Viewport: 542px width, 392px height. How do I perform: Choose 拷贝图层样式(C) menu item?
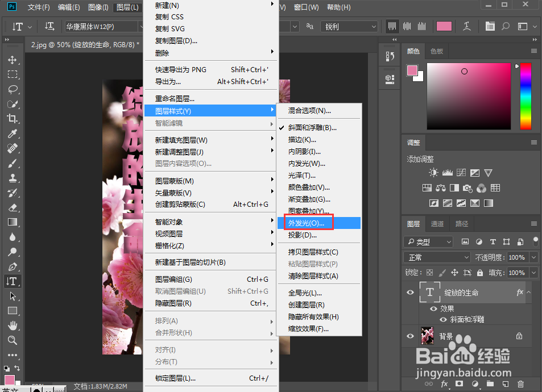coord(319,252)
